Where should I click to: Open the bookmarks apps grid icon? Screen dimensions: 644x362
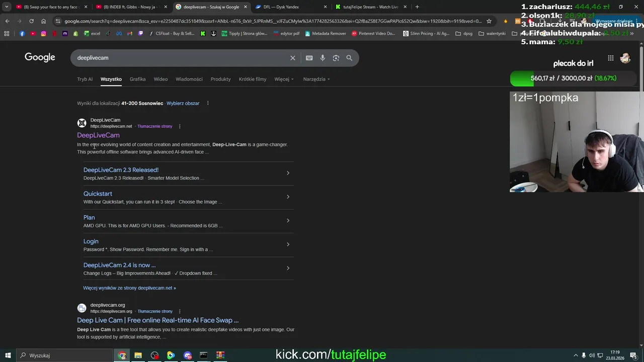[x=7, y=34]
